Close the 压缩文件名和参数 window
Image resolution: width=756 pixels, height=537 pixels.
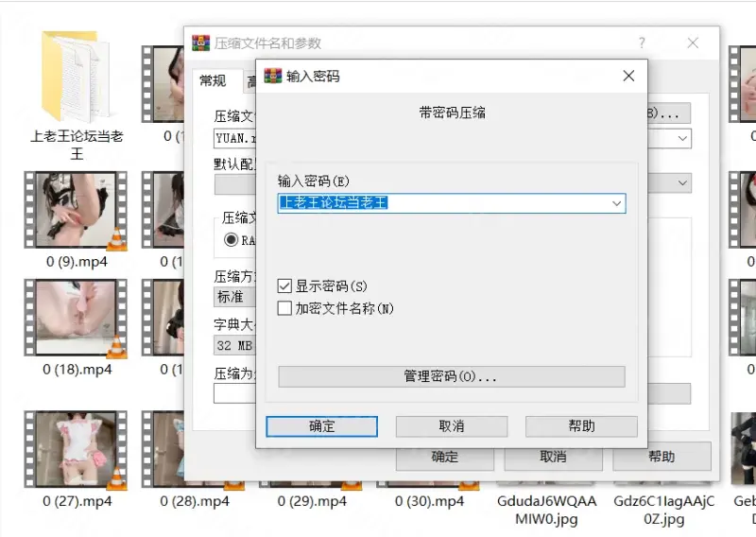point(693,43)
